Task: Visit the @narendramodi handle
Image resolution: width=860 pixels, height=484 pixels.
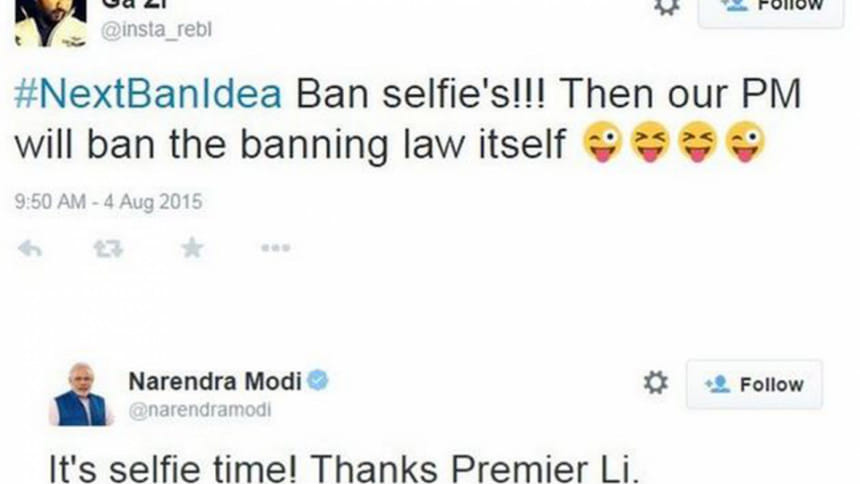Action: tap(200, 410)
